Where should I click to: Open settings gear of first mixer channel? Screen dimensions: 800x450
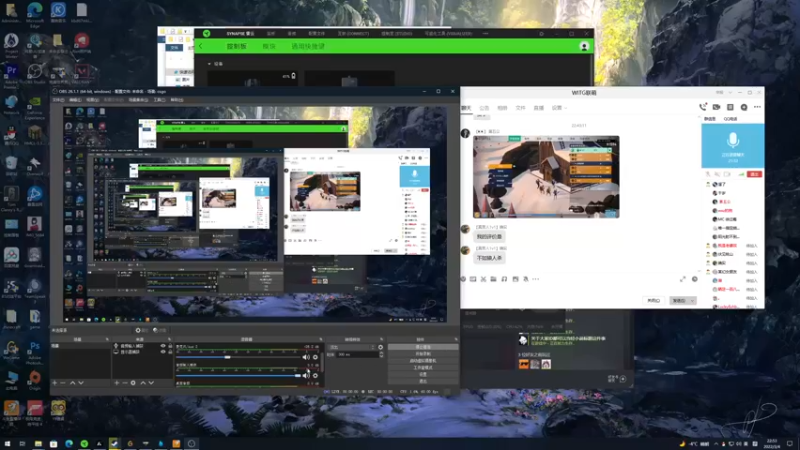pos(315,357)
